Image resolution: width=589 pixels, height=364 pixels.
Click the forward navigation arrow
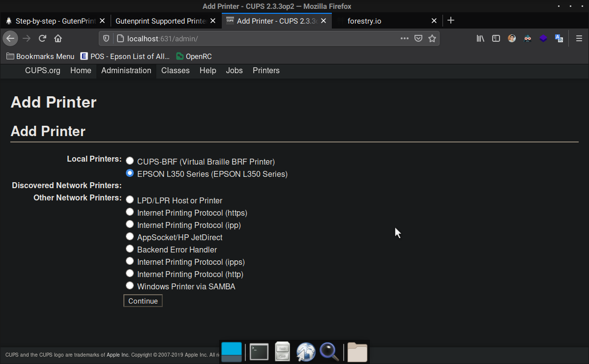pyautogui.click(x=26, y=38)
